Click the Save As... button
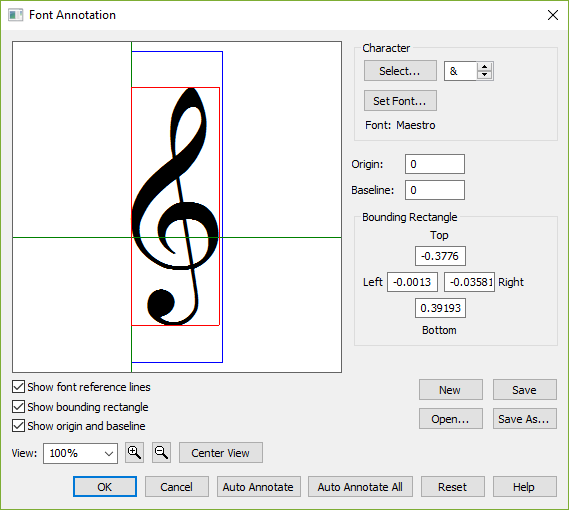This screenshot has height=510, width=569. click(x=525, y=419)
